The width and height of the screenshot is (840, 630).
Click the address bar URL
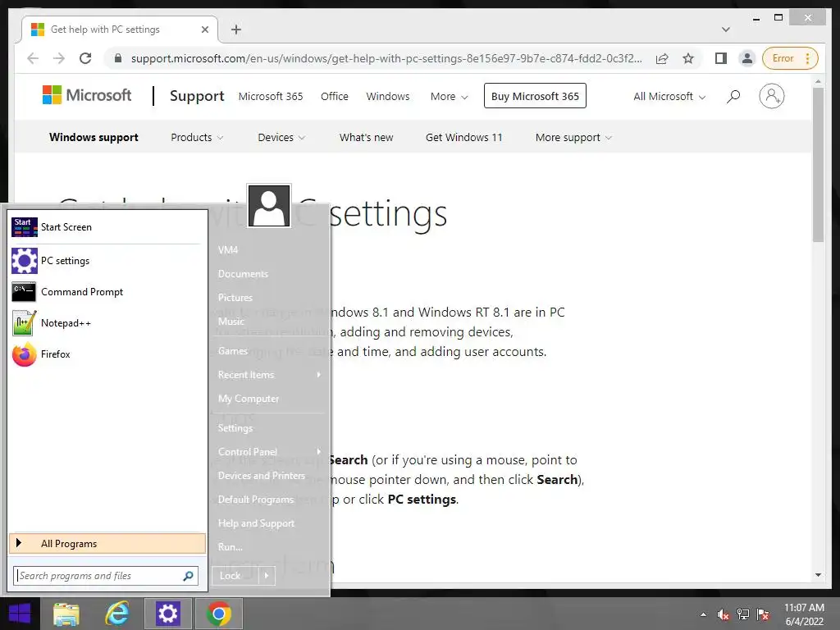coord(386,58)
